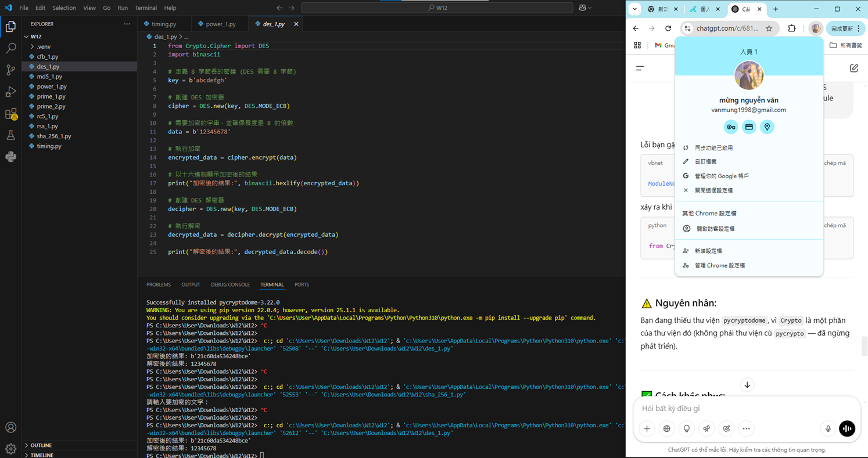This screenshot has height=458, width=868.
Task: Click 管理你的 Google 帳戶 option
Action: 722,176
